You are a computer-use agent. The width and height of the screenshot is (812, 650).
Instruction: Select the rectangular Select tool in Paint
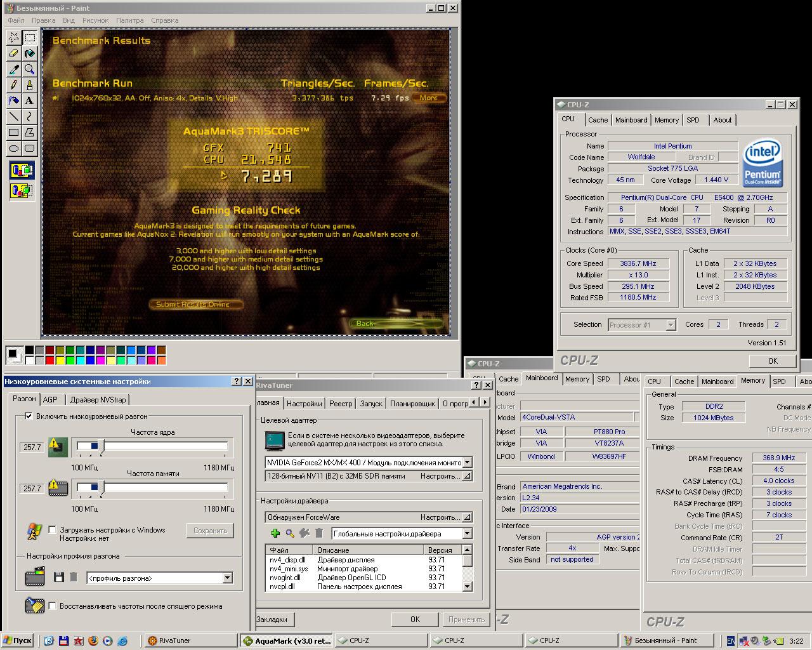click(x=29, y=37)
